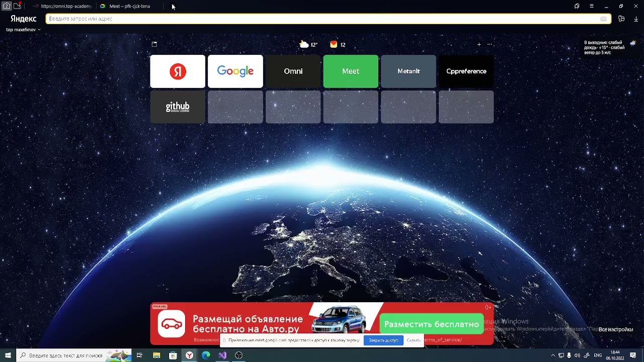Switch to the omni.top-academy tab
The width and height of the screenshot is (644, 362).
click(62, 6)
